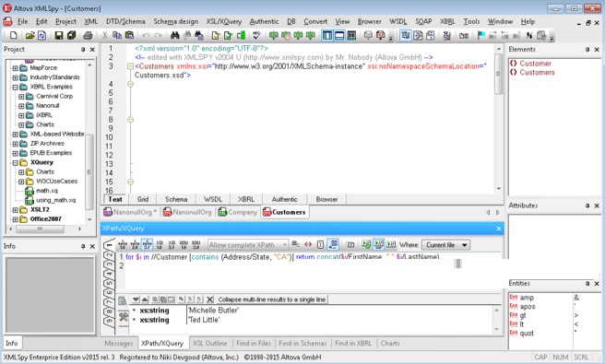Select the XPath 3.1 version icon

click(147, 244)
